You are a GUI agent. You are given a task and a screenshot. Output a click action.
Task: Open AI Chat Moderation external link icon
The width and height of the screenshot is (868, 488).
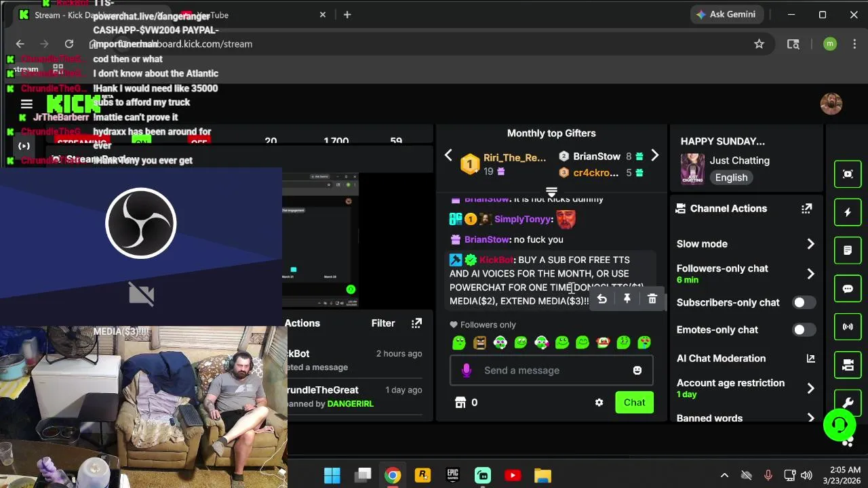click(x=810, y=359)
